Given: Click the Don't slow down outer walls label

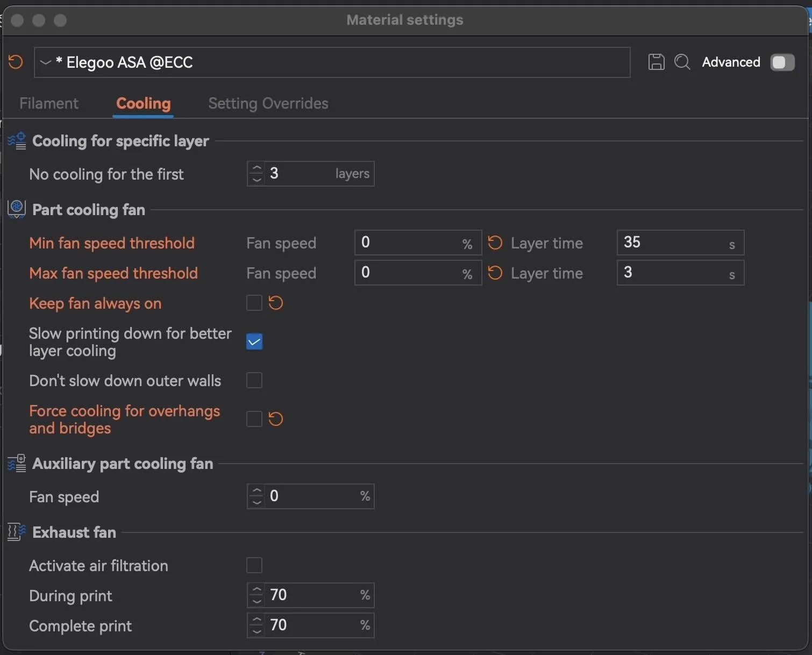Looking at the screenshot, I should [125, 381].
